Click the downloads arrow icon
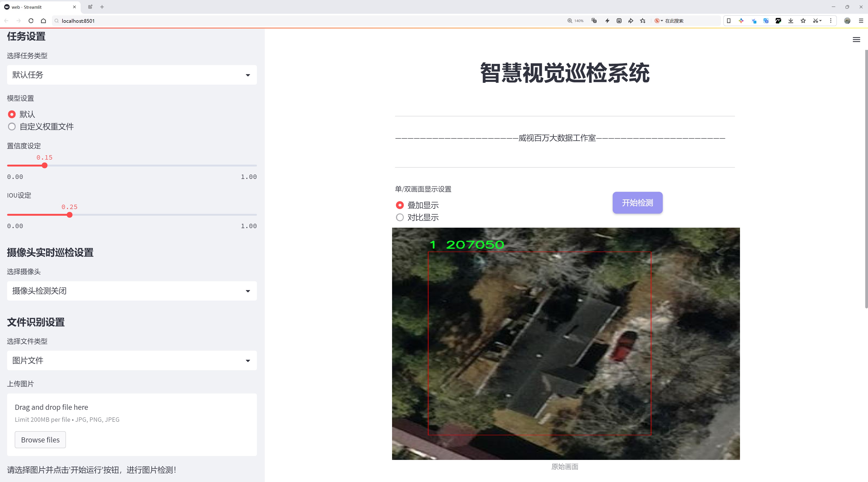Image resolution: width=868 pixels, height=482 pixels. pos(791,21)
